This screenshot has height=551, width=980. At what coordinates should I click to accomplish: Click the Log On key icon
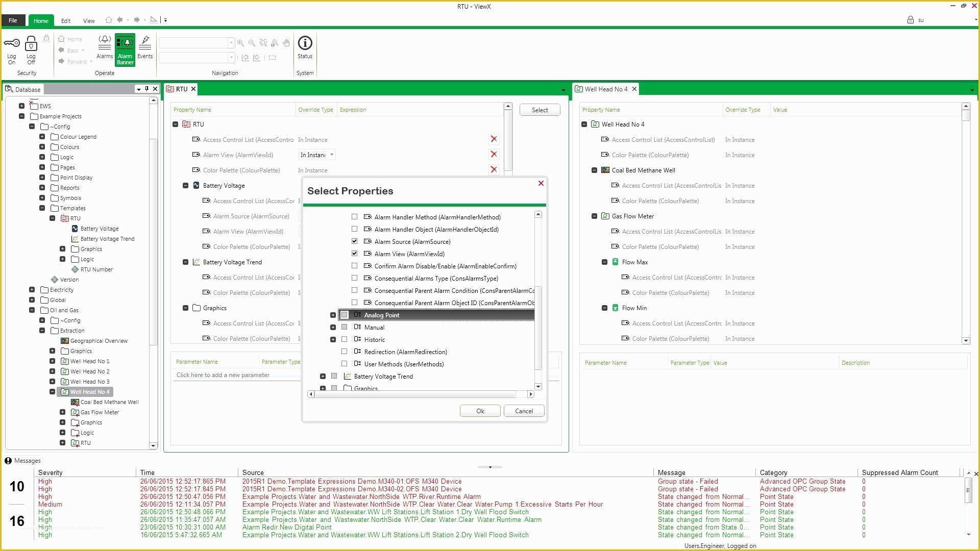pyautogui.click(x=12, y=43)
